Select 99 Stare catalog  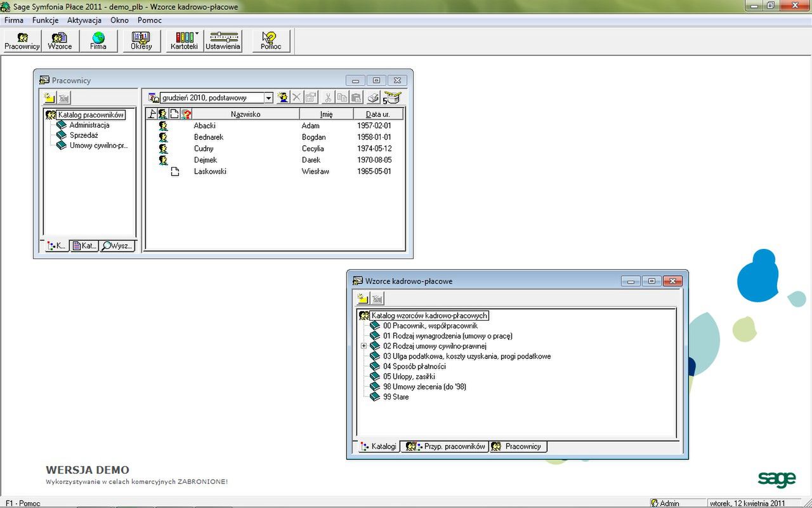click(396, 397)
